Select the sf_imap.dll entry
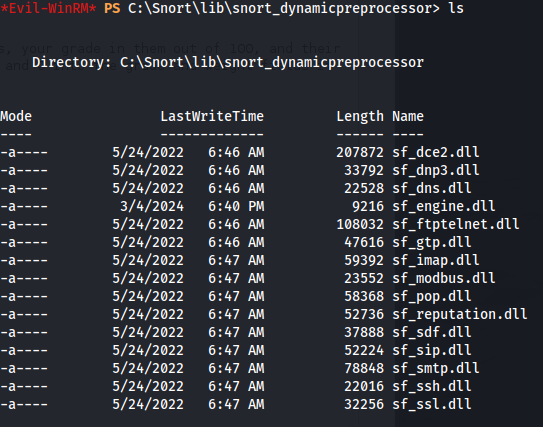 tap(435, 260)
